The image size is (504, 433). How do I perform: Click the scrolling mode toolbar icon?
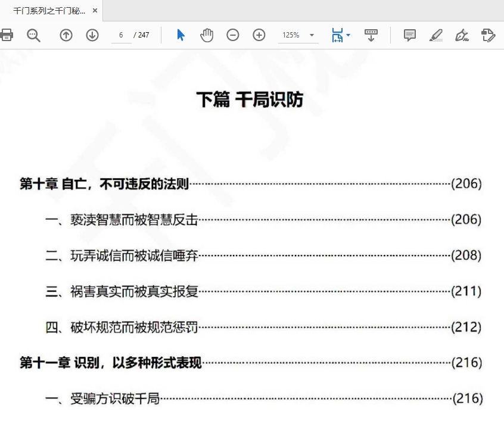(x=371, y=35)
